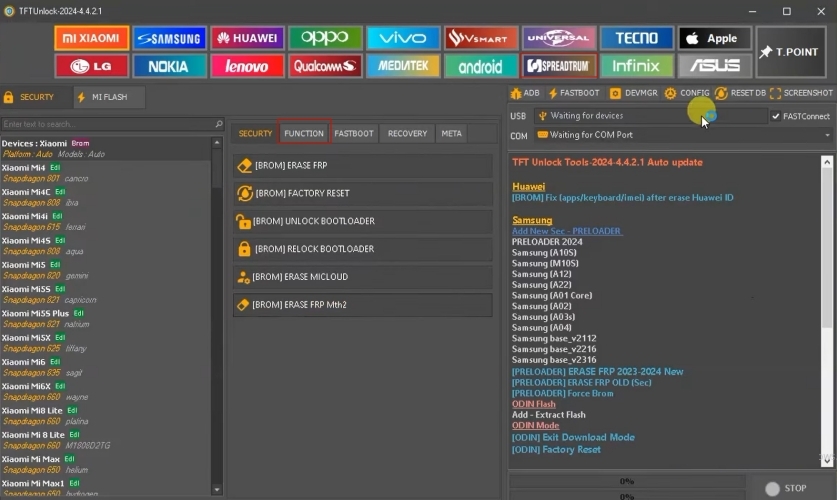Select the SECURTY sub-tab
This screenshot has width=837, height=500.
pos(255,133)
